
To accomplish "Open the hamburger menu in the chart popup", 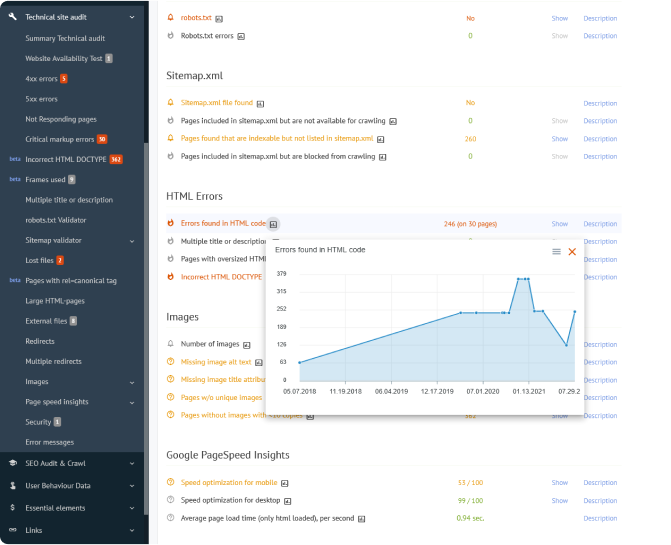I will click(x=557, y=252).
